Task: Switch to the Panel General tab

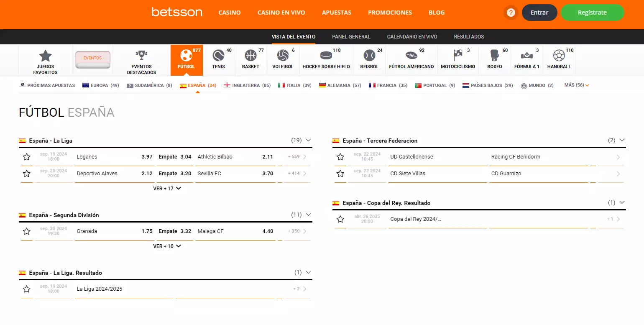Action: tap(351, 37)
